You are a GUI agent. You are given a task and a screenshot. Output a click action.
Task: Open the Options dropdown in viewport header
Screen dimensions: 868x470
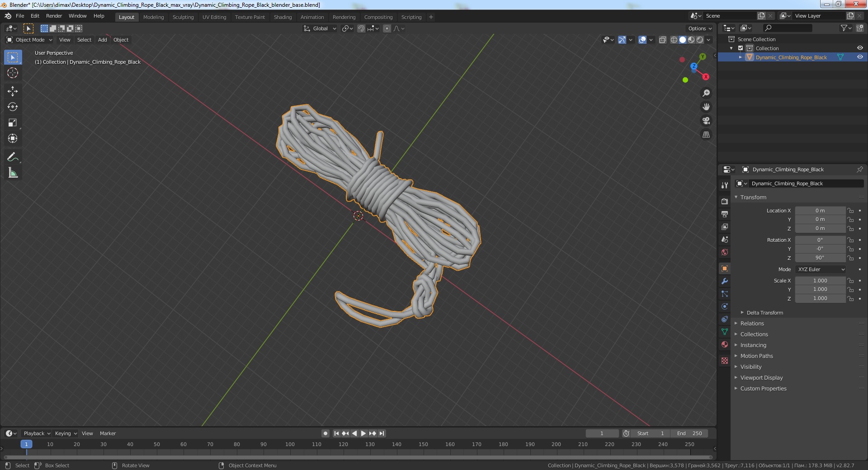(700, 28)
